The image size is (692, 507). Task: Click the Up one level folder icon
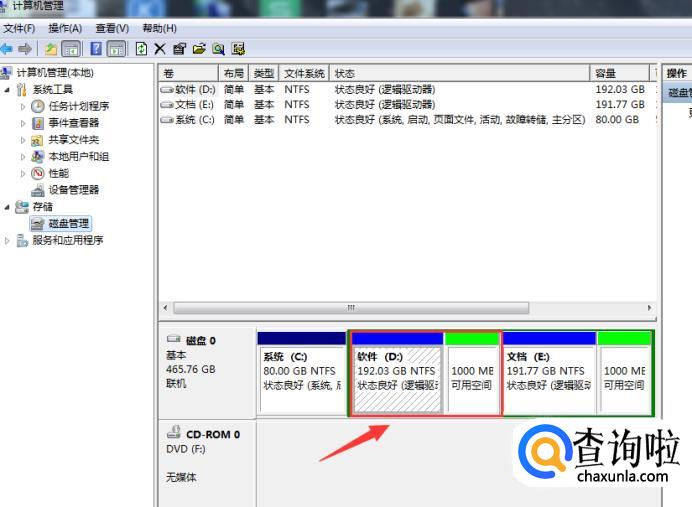[51, 48]
